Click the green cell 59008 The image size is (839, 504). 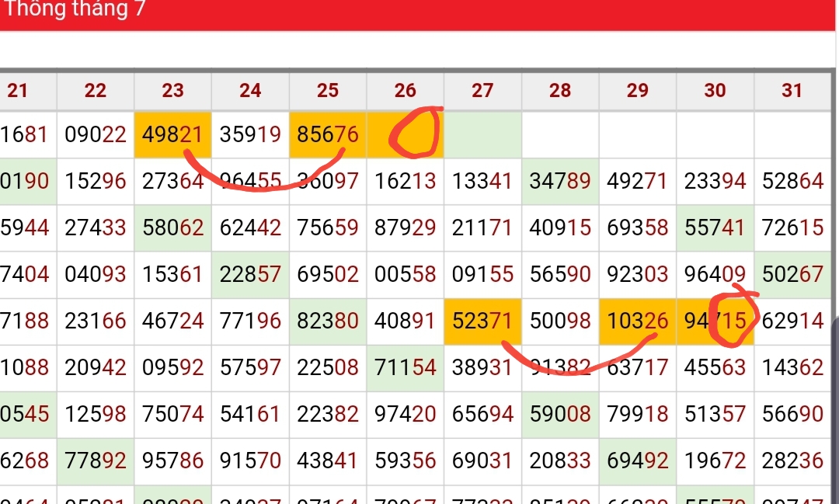[x=560, y=414]
